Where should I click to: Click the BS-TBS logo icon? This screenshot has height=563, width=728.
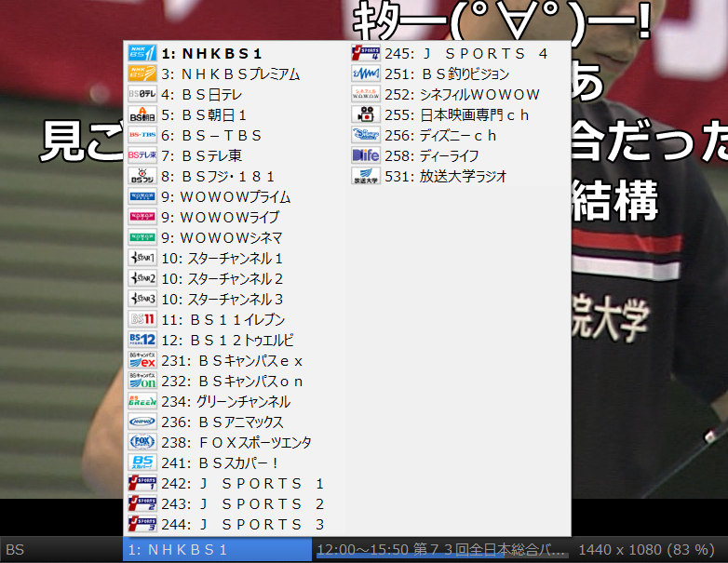(142, 135)
